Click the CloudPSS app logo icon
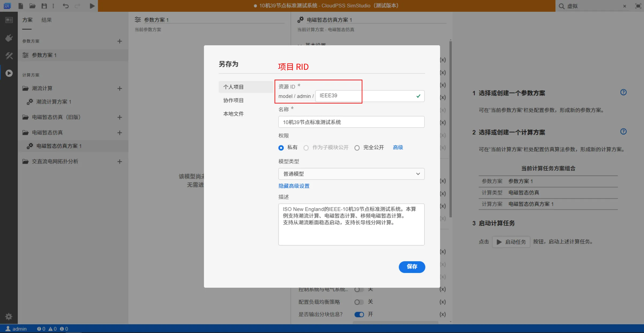This screenshot has width=644, height=333. point(7,6)
